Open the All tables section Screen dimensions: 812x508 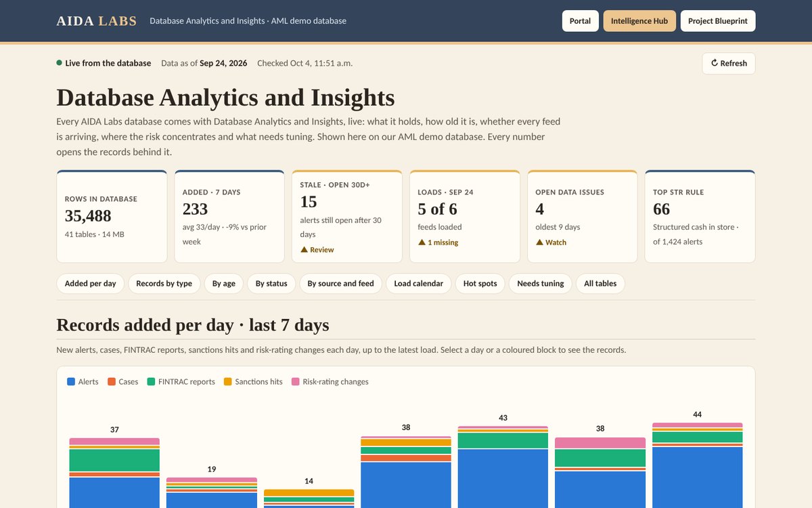click(601, 284)
